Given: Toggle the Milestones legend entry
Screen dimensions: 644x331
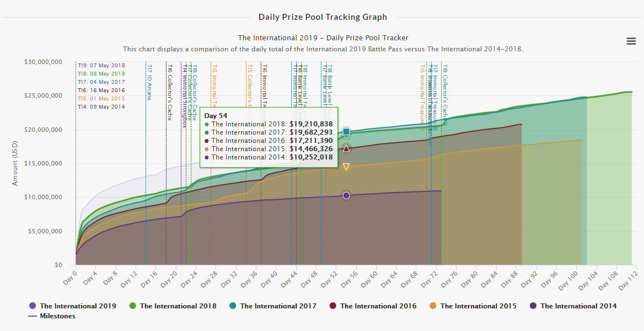Looking at the screenshot, I should click(x=52, y=316).
